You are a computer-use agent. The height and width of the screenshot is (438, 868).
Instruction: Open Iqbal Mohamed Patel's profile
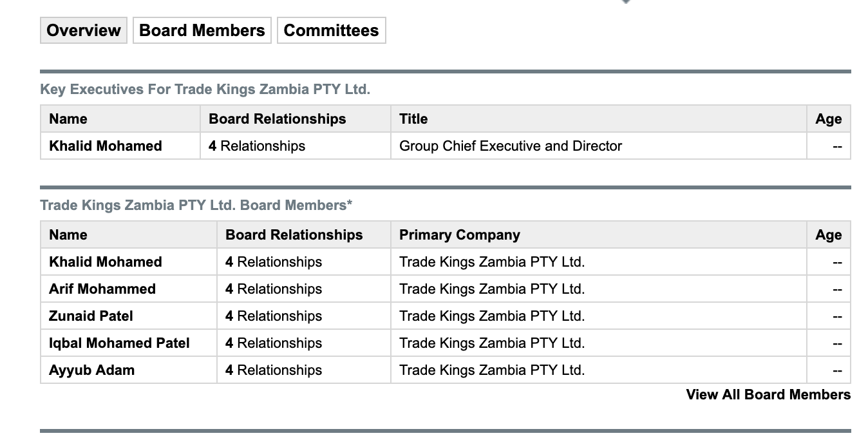point(119,343)
